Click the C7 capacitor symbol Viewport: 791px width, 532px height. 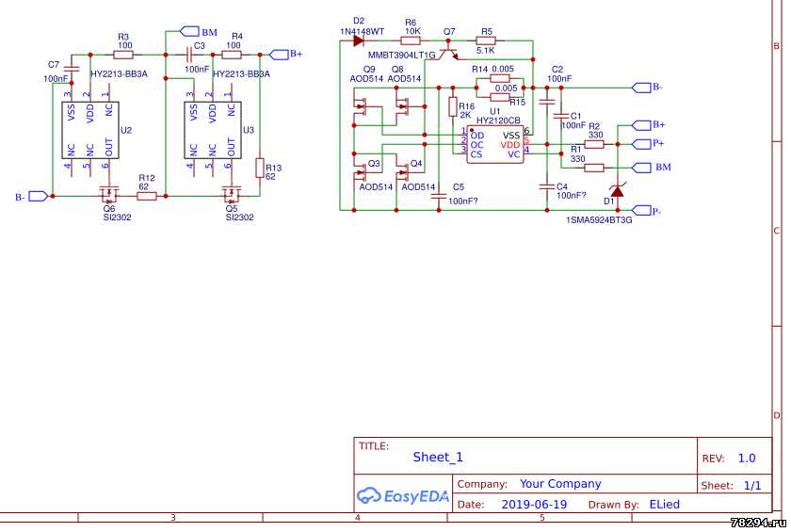[x=72, y=69]
